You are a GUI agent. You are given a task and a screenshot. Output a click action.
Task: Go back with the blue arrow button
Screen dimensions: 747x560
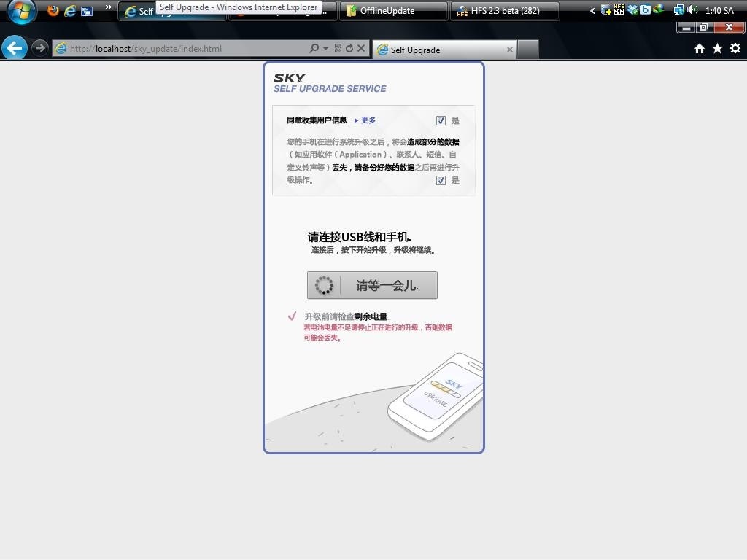click(15, 47)
